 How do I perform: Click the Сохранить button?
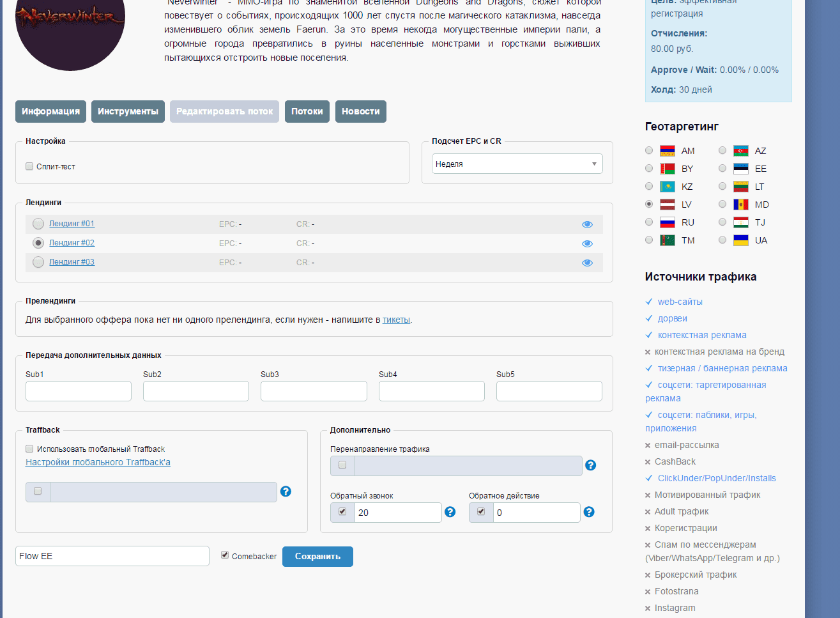click(x=317, y=556)
